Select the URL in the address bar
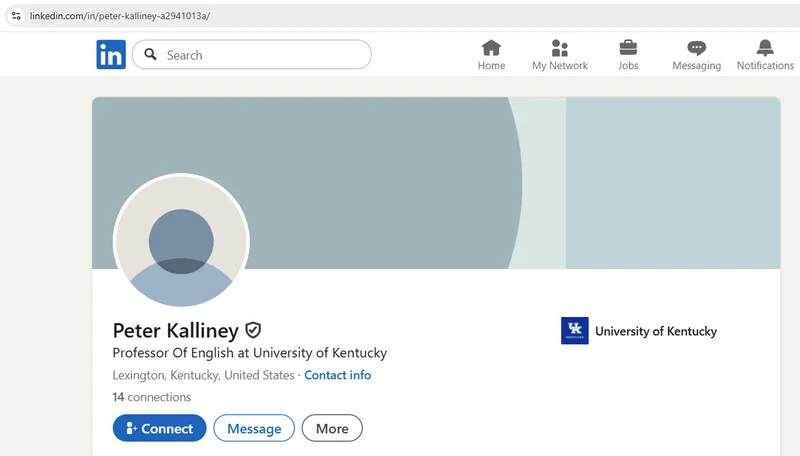This screenshot has width=800, height=456. 120,16
